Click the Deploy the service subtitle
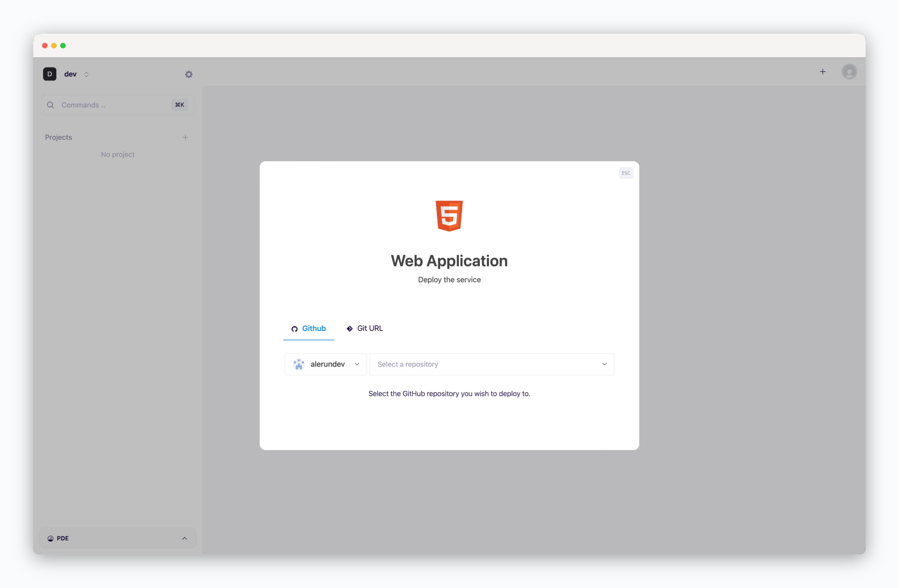This screenshot has width=899, height=588. click(x=449, y=280)
